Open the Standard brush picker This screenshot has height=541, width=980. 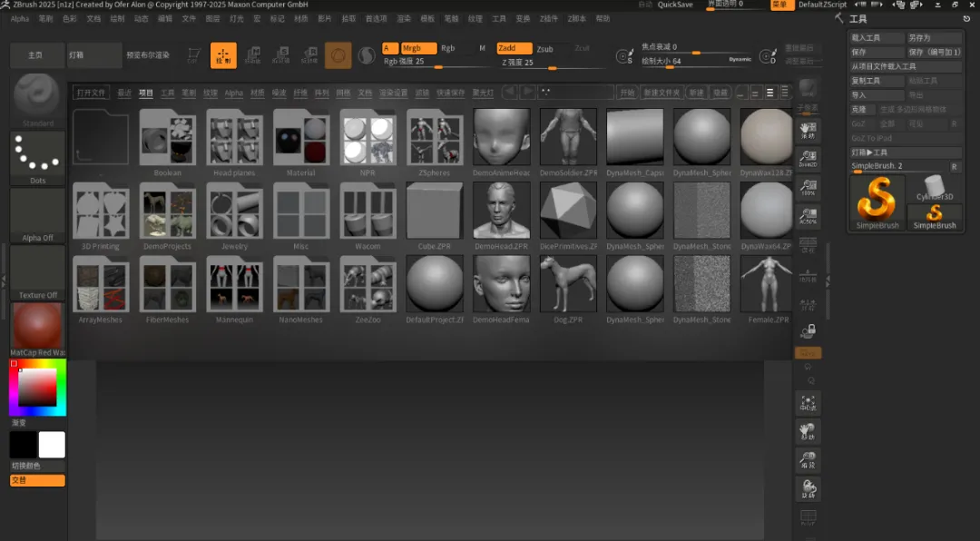(37, 101)
